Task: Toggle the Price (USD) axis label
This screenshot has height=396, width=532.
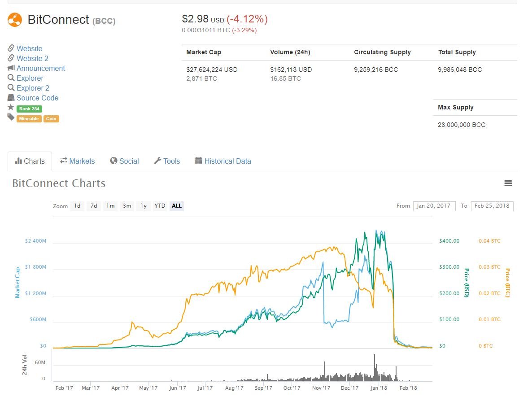Action: [467, 283]
